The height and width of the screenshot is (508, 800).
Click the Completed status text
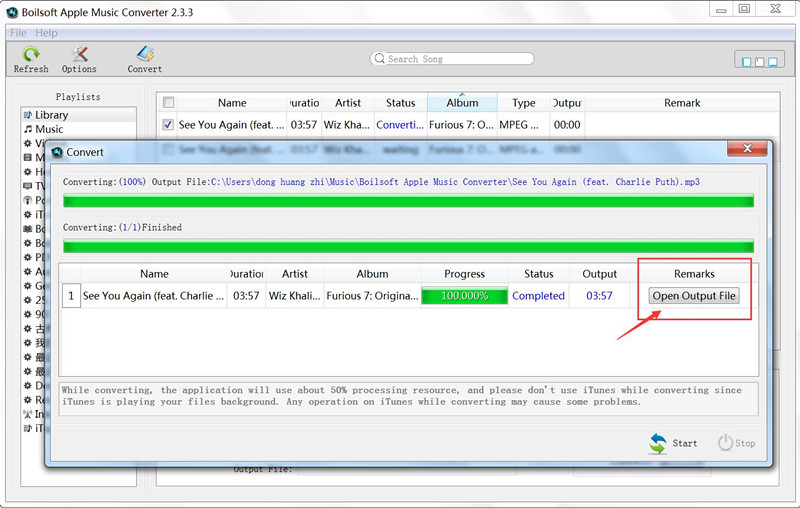[x=538, y=296]
